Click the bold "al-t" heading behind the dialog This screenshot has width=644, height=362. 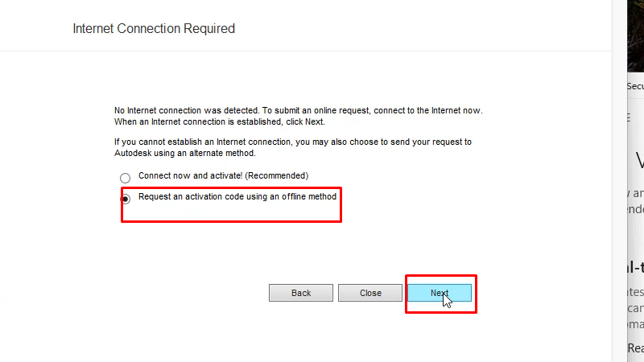(634, 268)
